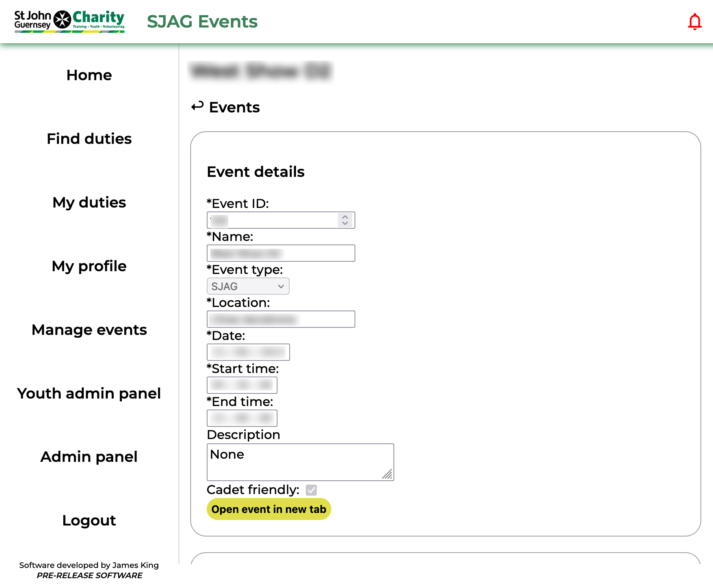713x588 pixels.
Task: Open the Youth admin panel
Action: click(x=89, y=393)
